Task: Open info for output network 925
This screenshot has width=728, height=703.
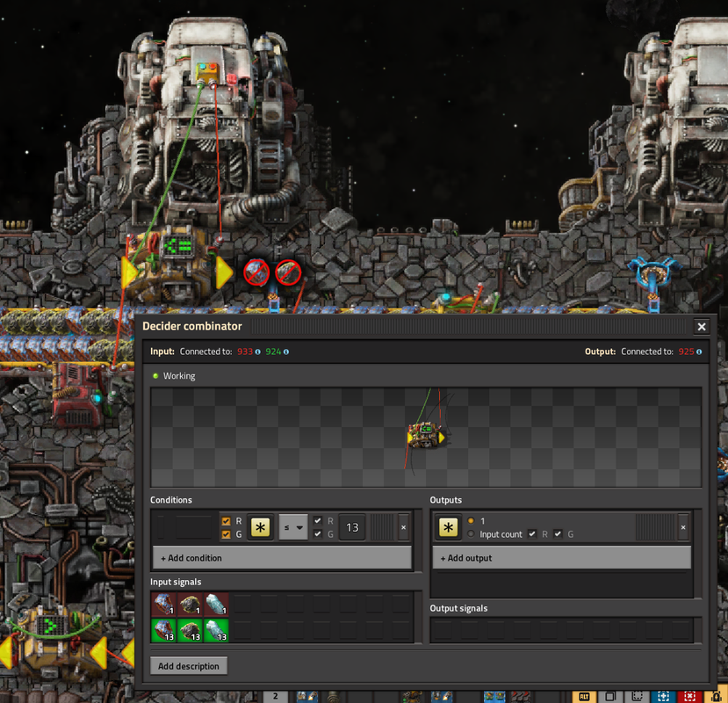Action: pos(699,351)
